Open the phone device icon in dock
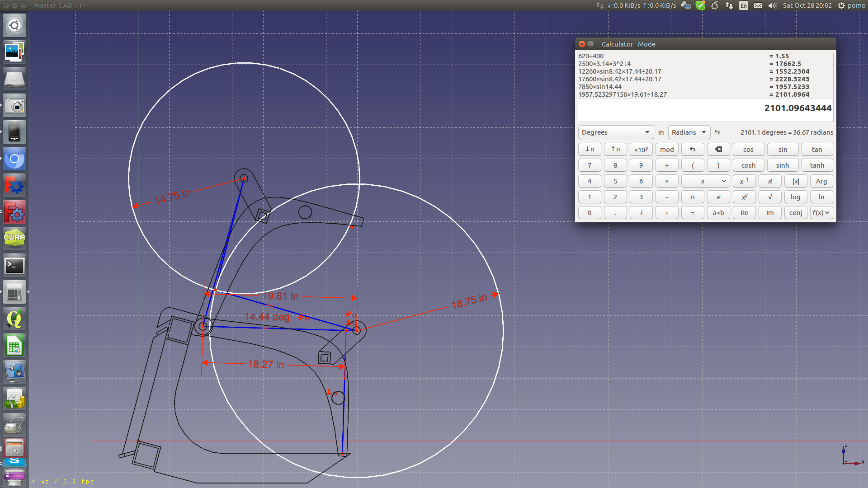The width and height of the screenshot is (868, 488). pos(14,132)
